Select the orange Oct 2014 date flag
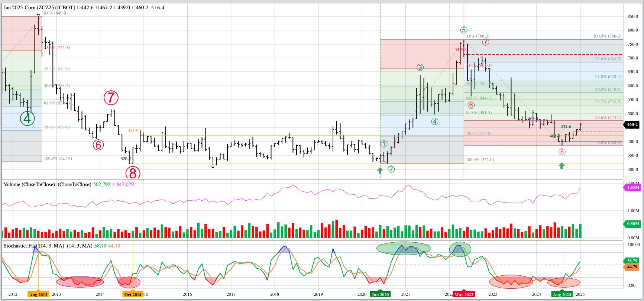 click(133, 294)
